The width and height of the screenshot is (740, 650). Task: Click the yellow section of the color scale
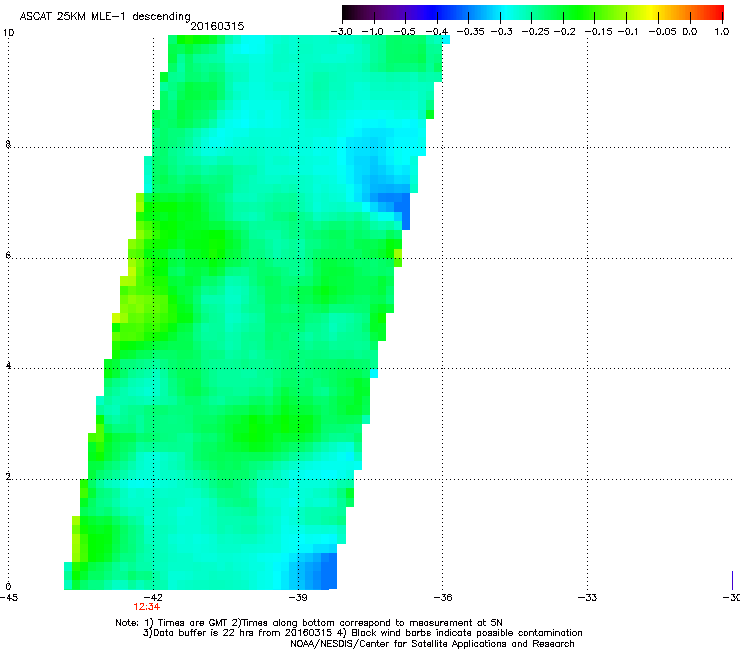coord(651,13)
